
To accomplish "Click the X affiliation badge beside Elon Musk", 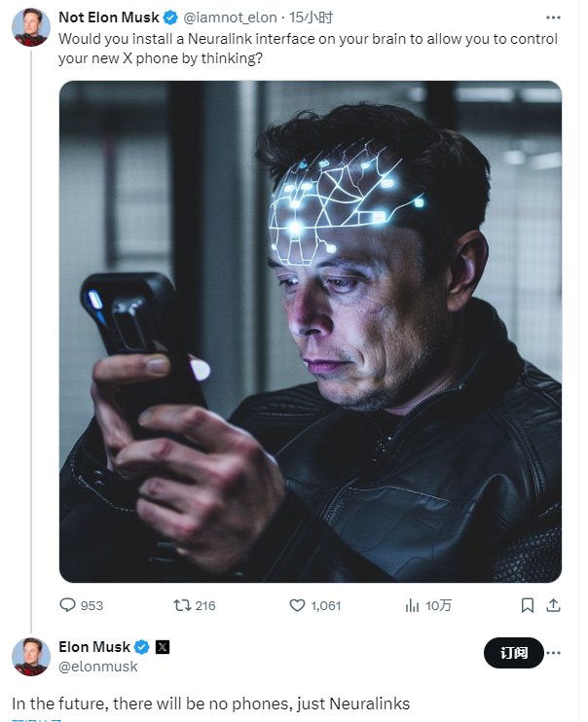I will [x=163, y=647].
